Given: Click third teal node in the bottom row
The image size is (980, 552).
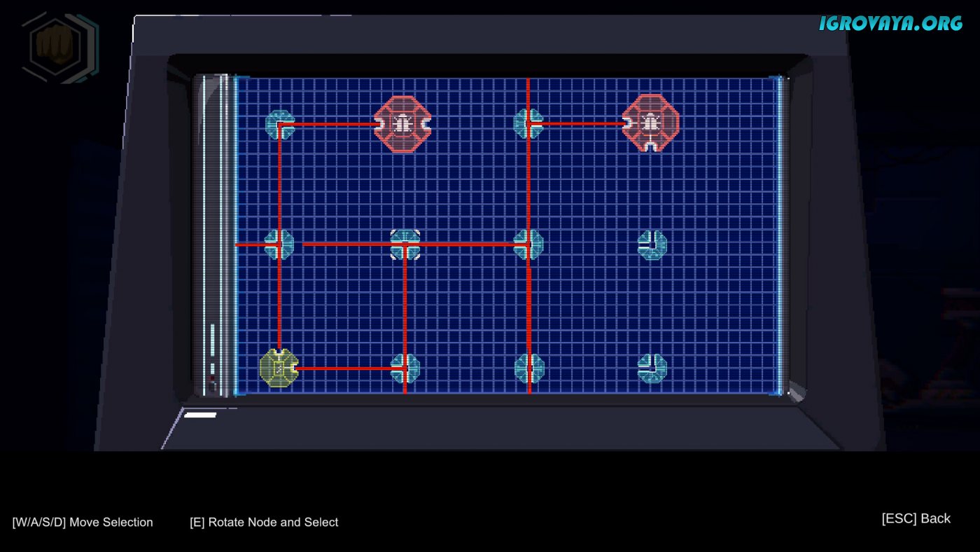Looking at the screenshot, I should pyautogui.click(x=528, y=368).
